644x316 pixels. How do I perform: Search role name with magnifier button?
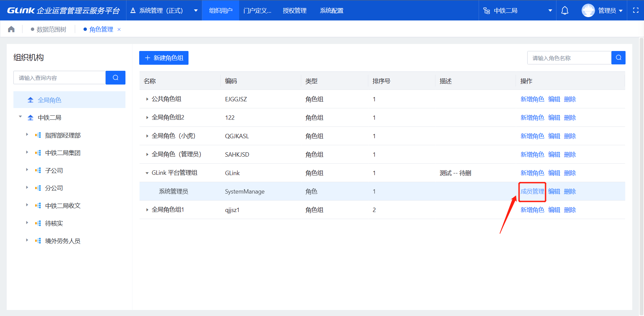tap(619, 58)
